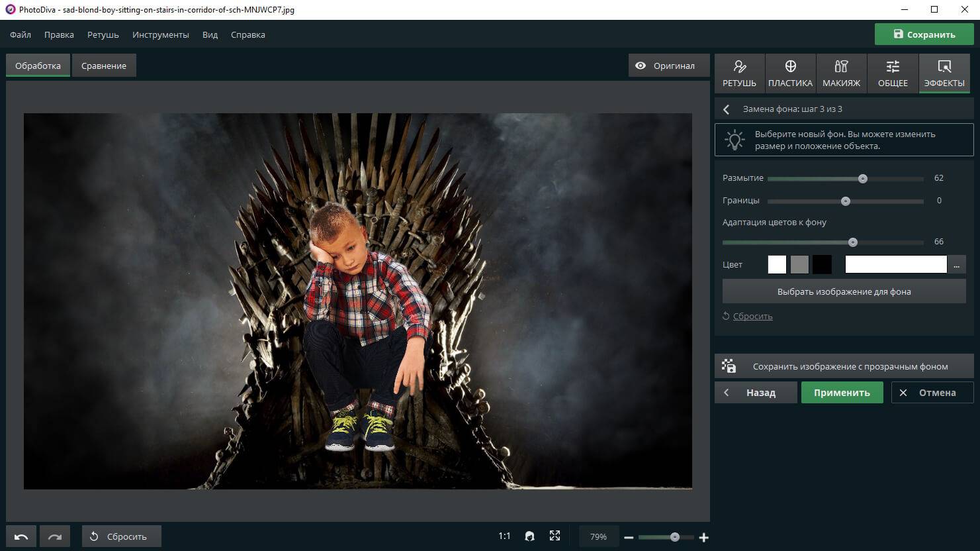
Task: Click the undo arrow icon
Action: click(21, 536)
